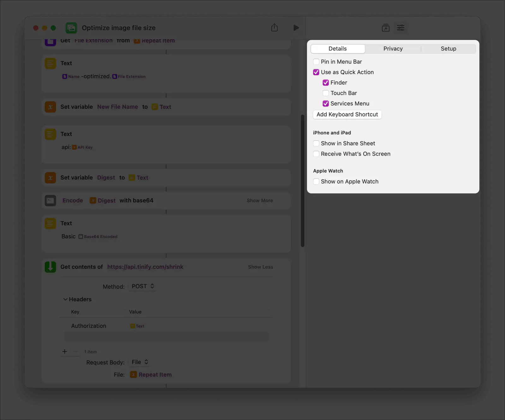Click the shortcut's green app icon in titlebar

[71, 28]
